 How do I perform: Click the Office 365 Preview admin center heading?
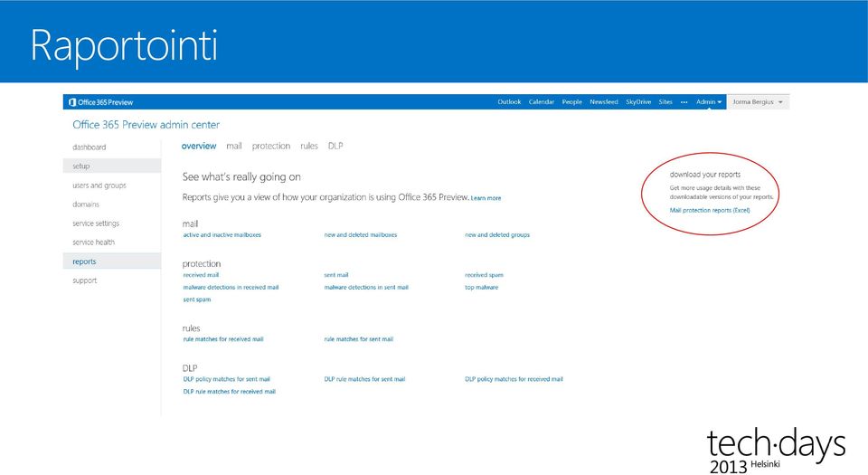point(146,125)
